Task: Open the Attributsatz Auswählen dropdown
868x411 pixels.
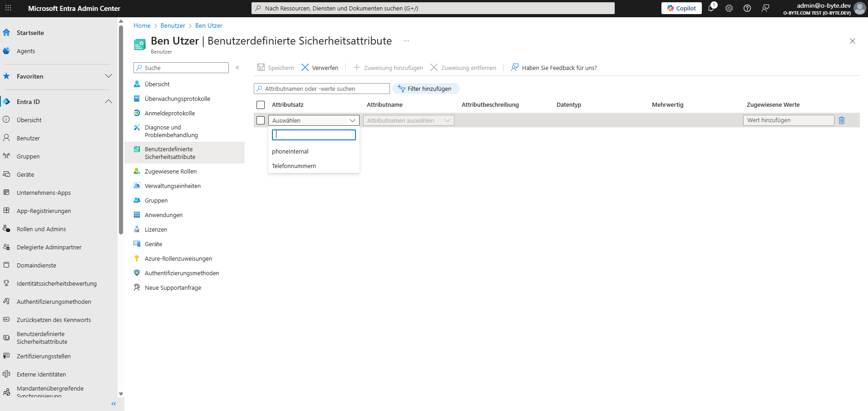Action: tap(314, 120)
